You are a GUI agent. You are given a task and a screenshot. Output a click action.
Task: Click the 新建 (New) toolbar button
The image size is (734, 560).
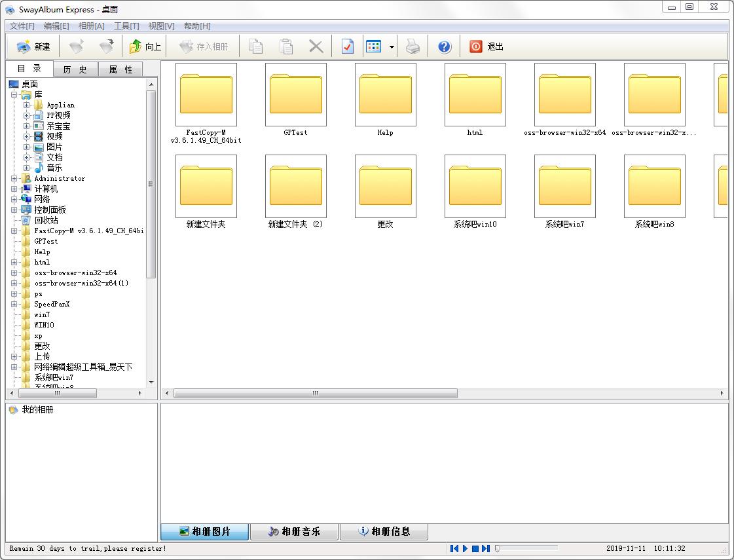[33, 47]
